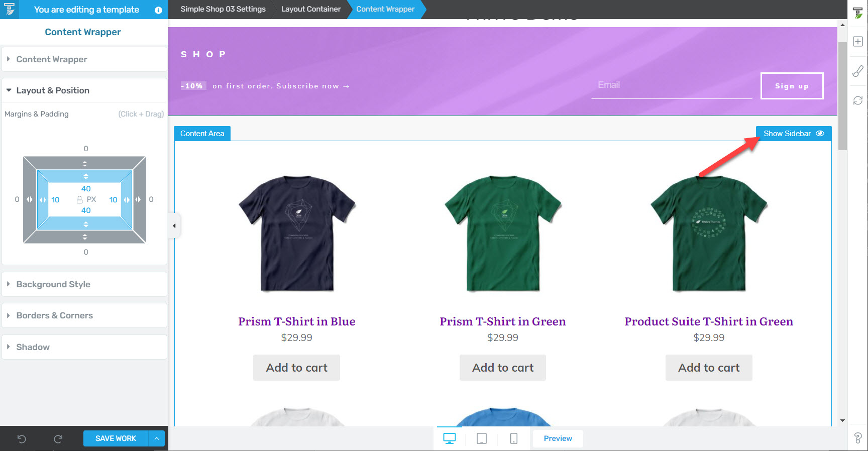Select Content Wrapper breadcrumb

(385, 9)
